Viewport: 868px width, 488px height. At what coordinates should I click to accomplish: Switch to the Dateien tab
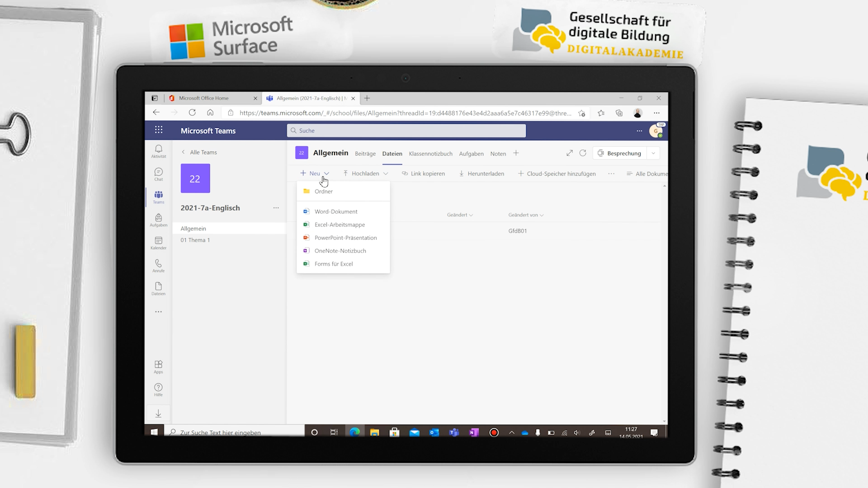(x=392, y=154)
